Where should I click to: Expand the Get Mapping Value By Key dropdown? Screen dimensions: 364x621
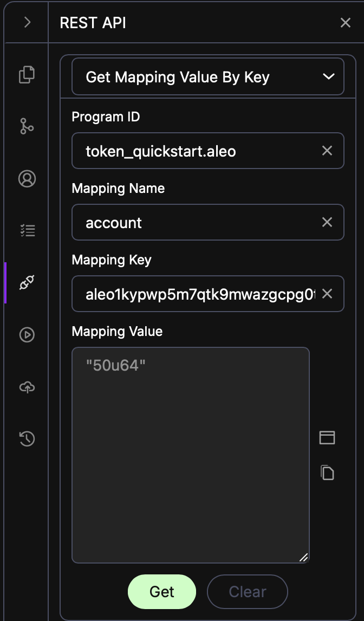coord(208,76)
